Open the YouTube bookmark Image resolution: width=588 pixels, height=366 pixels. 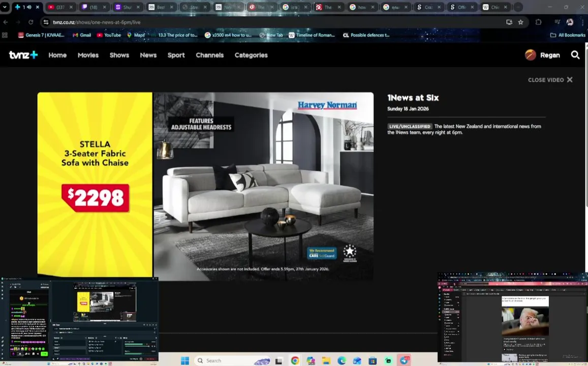coord(109,35)
